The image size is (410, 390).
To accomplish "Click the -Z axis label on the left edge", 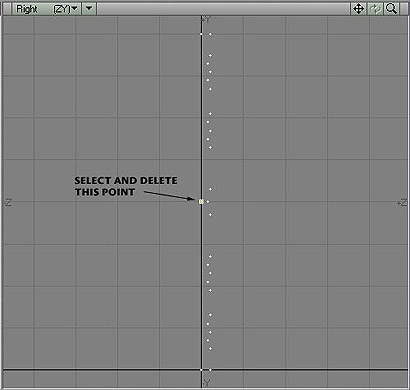I will 8,202.
